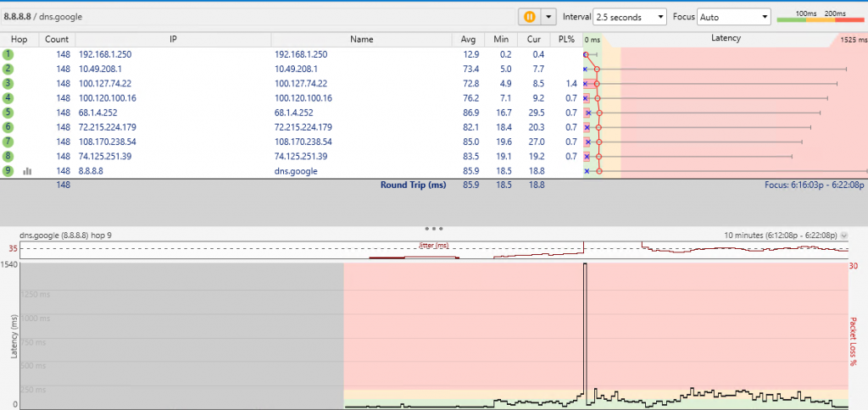Viewport: 868px width, 410px height.
Task: Open the dropdown arrow beside the pause button
Action: tap(550, 17)
